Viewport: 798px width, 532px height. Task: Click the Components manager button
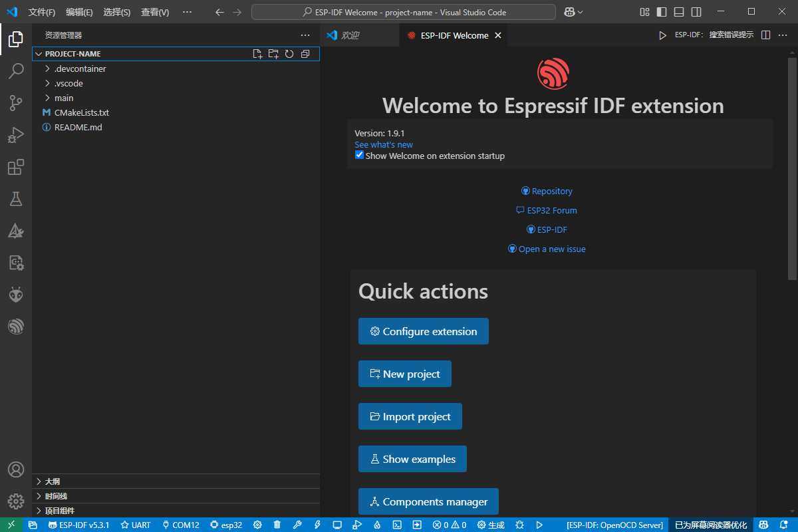[x=428, y=501]
